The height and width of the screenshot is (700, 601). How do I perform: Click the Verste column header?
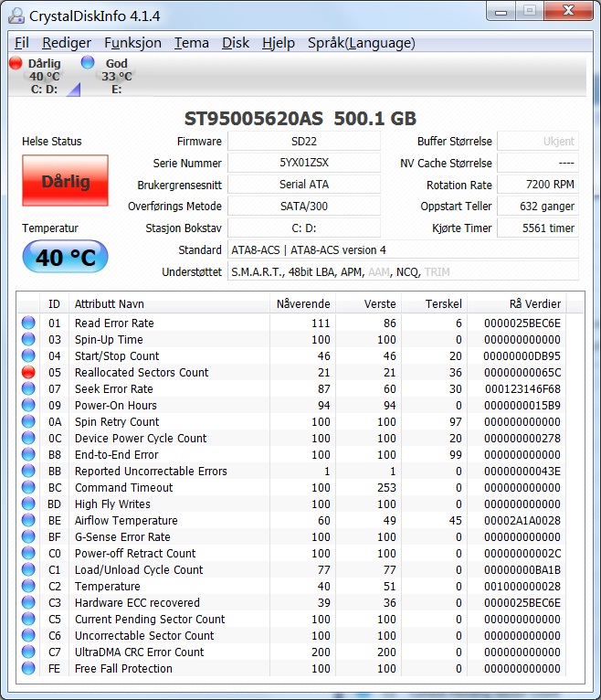pos(368,303)
